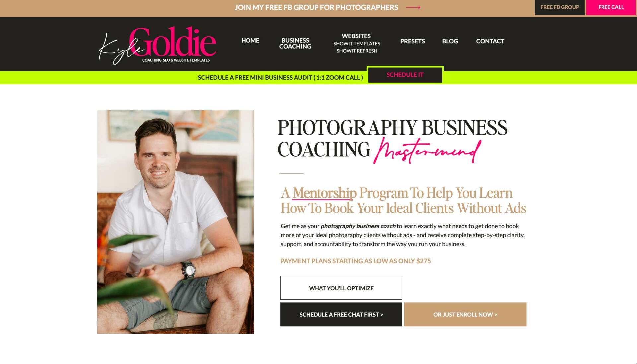Open the underlined Mentorship link
This screenshot has height=364, width=637.
coord(324,193)
